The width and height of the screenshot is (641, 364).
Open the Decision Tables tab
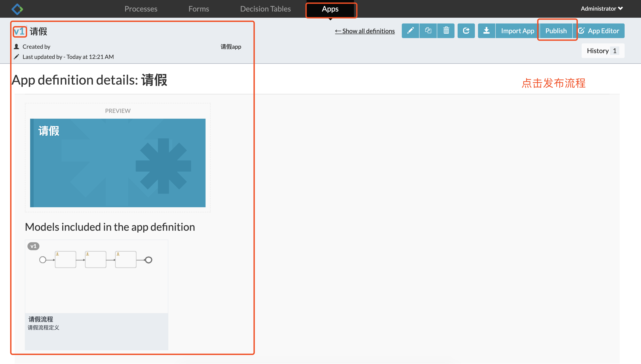pos(265,9)
